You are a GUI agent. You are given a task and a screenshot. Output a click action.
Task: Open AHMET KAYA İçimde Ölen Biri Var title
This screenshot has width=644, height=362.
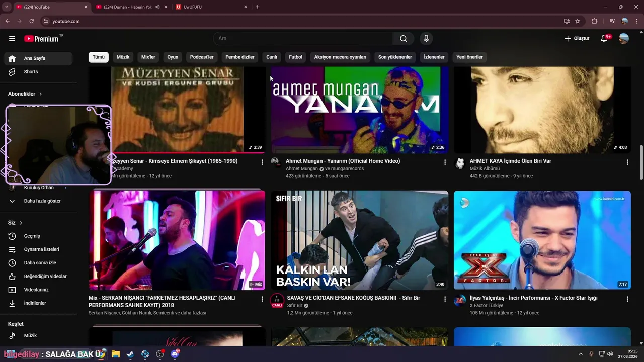(510, 161)
